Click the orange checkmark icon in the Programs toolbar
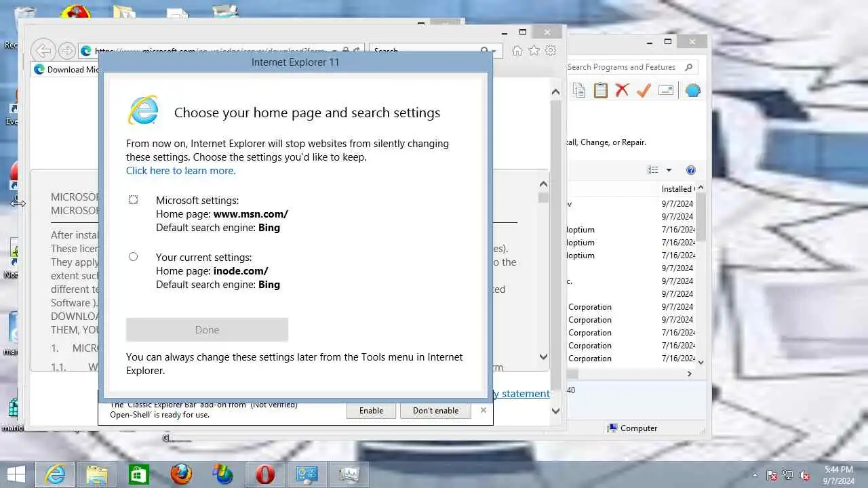This screenshot has height=488, width=868. coord(644,90)
